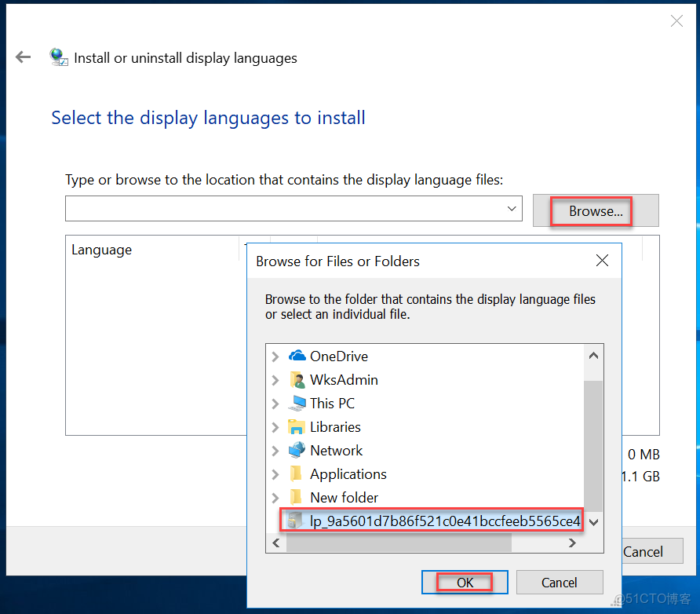Viewport: 700px width, 614px height.
Task: Click the horizontal scrollbar thumb in folder tree
Action: click(x=399, y=543)
